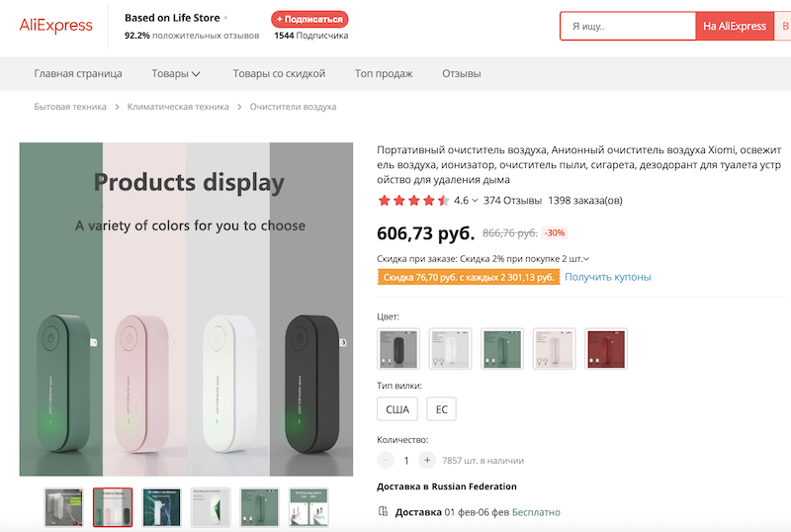Select the США plug type
The height and width of the screenshot is (532, 791).
(x=397, y=409)
